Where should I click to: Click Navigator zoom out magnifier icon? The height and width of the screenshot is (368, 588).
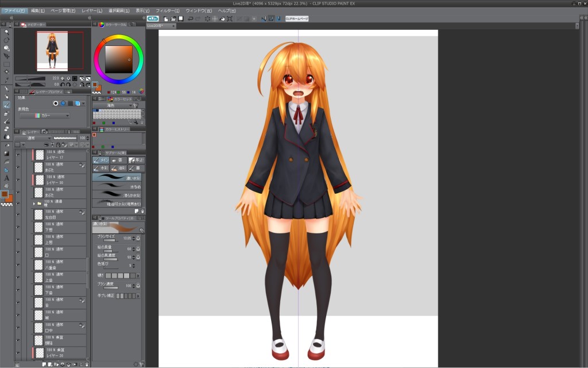63,78
